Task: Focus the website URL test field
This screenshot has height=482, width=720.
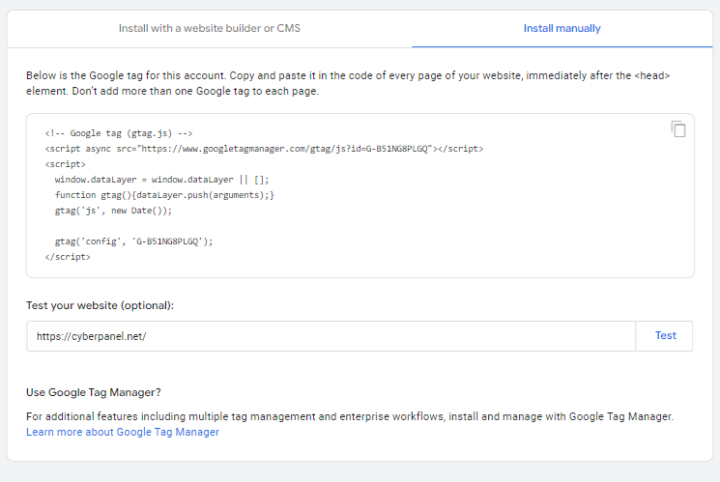Action: pos(330,336)
